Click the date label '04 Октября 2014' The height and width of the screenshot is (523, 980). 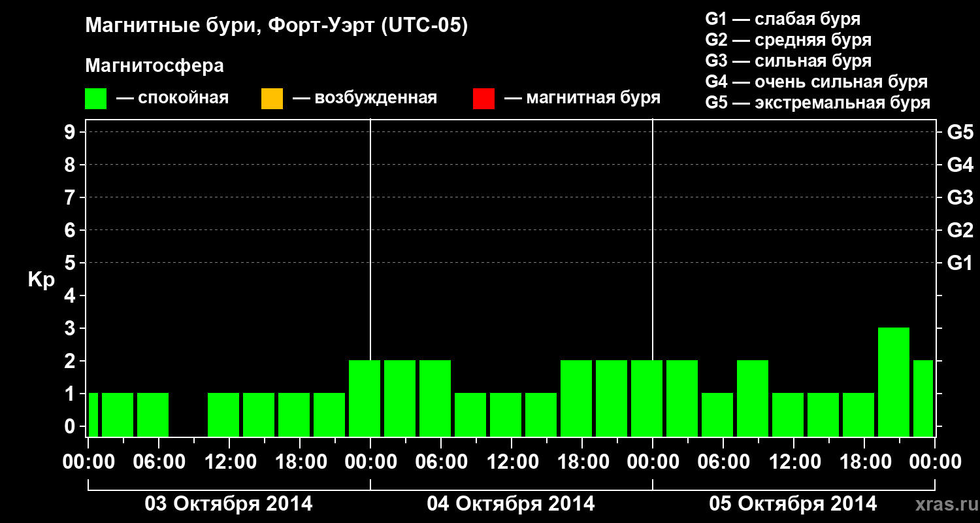pyautogui.click(x=511, y=504)
